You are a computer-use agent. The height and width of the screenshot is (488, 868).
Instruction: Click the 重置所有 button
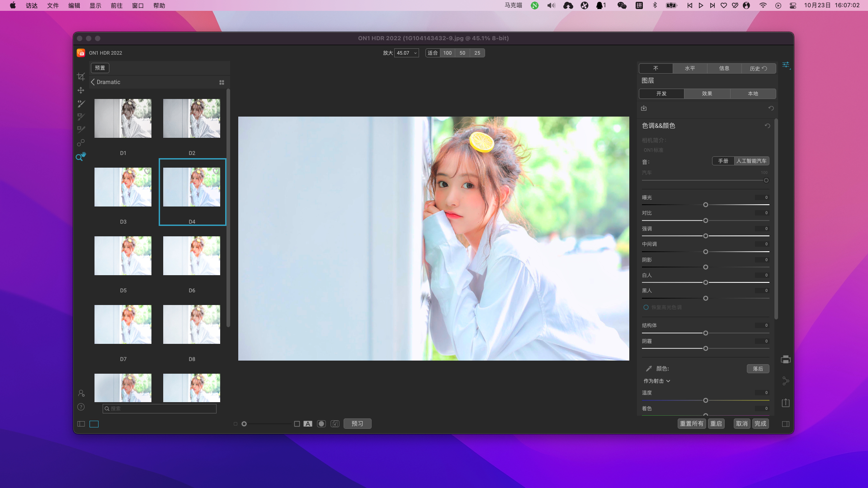[691, 424]
